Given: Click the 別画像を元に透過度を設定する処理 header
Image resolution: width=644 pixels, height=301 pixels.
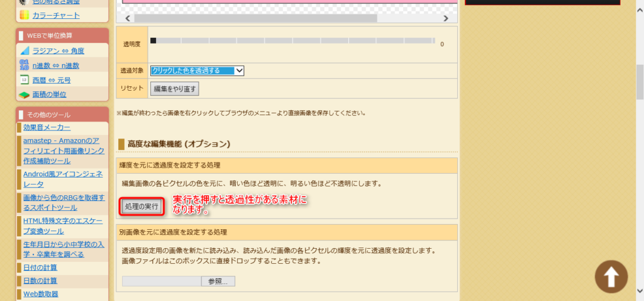Looking at the screenshot, I should point(287,232).
